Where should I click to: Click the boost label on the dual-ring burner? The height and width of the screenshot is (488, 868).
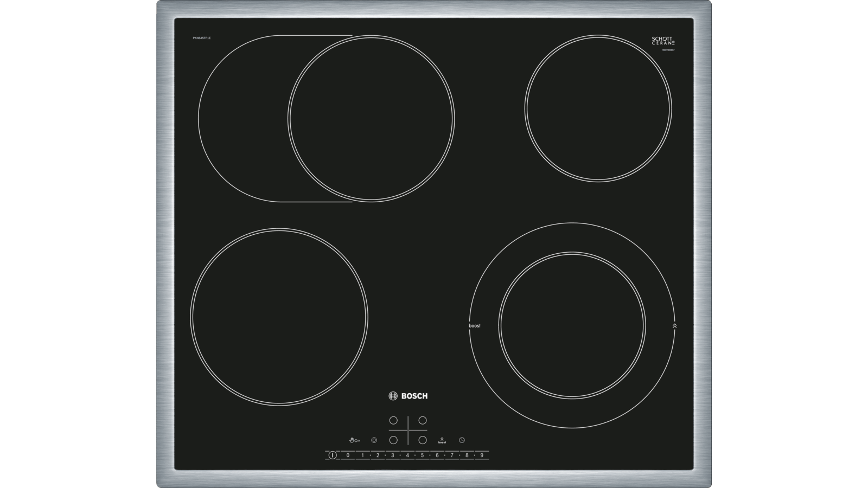point(475,326)
